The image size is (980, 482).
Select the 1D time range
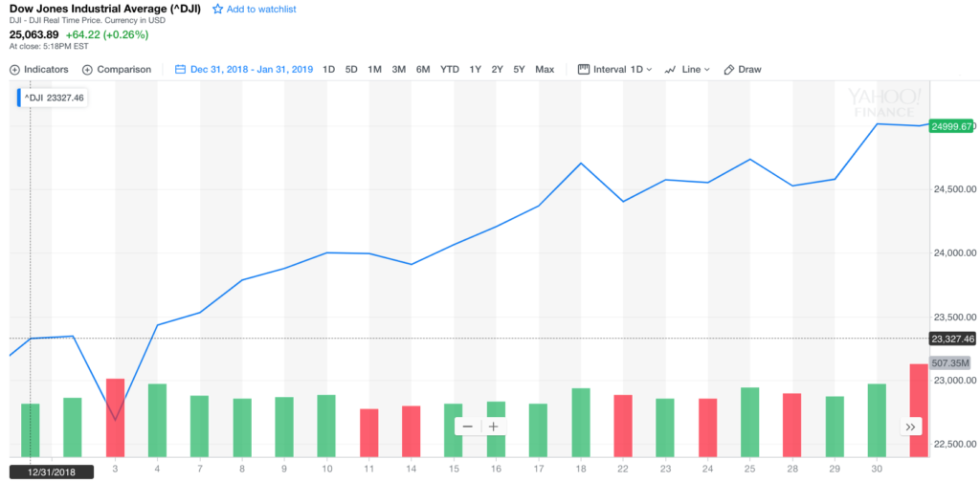point(329,70)
